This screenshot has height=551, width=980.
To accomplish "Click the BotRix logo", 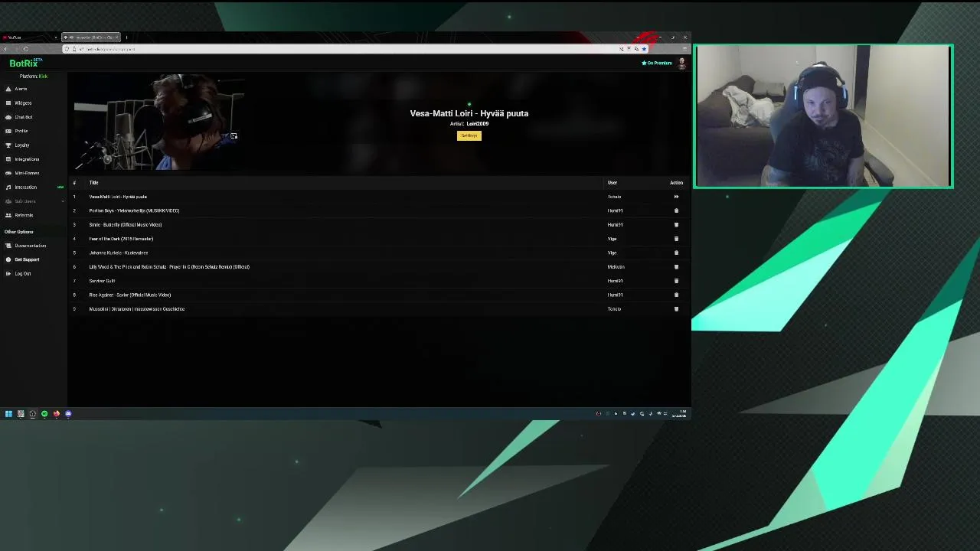I will [x=25, y=63].
